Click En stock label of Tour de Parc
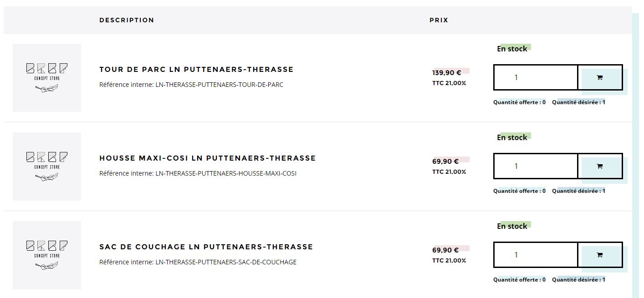The height and width of the screenshot is (298, 644). tap(512, 49)
